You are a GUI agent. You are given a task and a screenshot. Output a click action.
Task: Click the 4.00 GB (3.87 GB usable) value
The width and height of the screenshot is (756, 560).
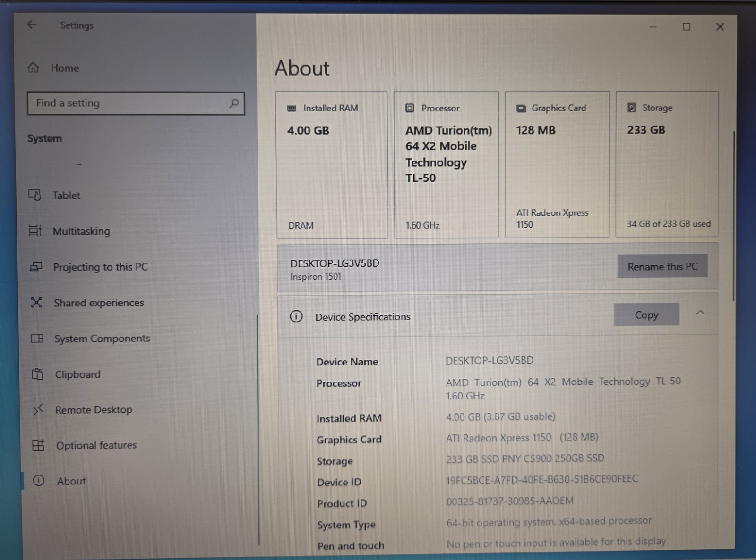pos(500,416)
